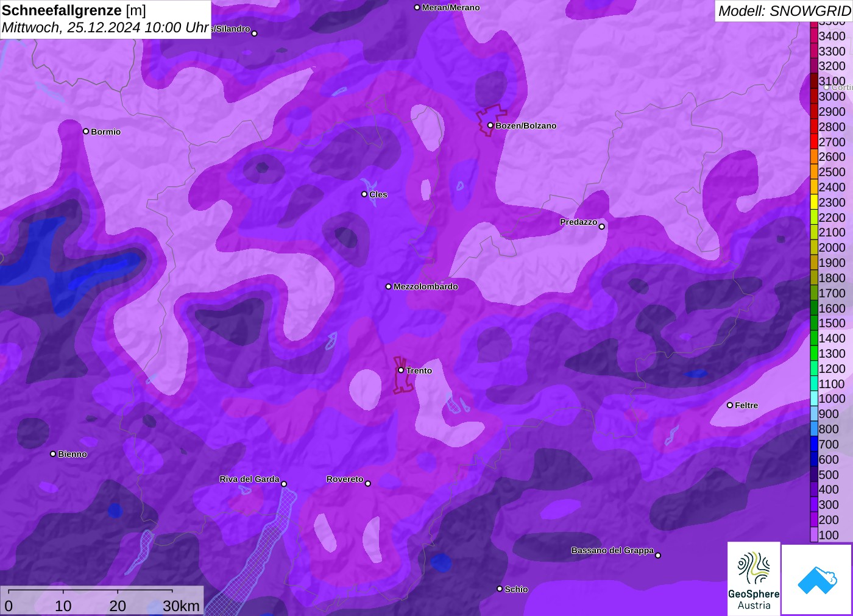The image size is (853, 616).
Task: Pick the yellow 2300 legend color swatch
Action: 814,202
